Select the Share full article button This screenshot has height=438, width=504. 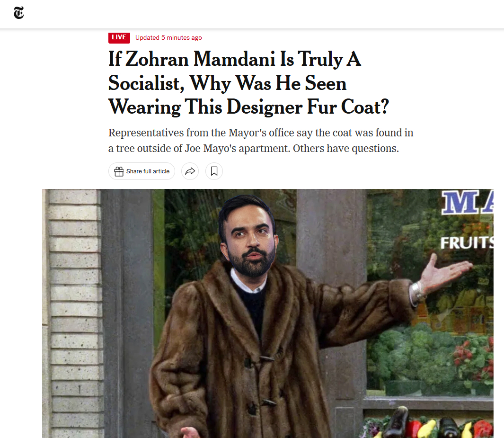click(x=142, y=171)
